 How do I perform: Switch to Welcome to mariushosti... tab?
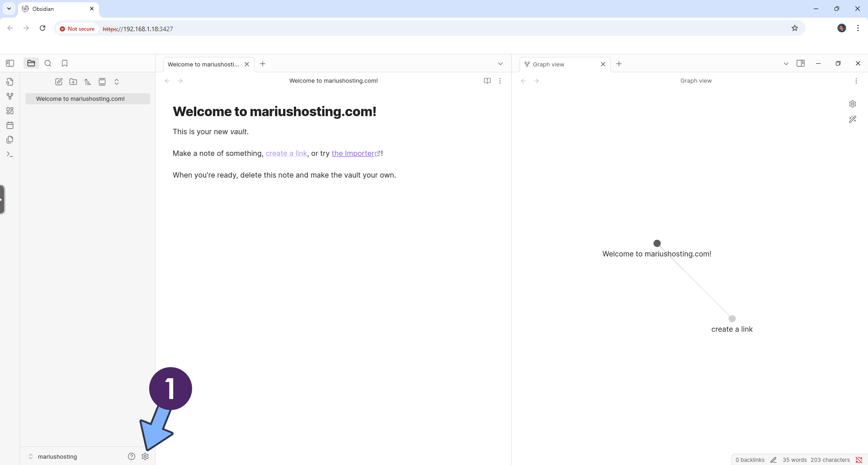[203, 64]
